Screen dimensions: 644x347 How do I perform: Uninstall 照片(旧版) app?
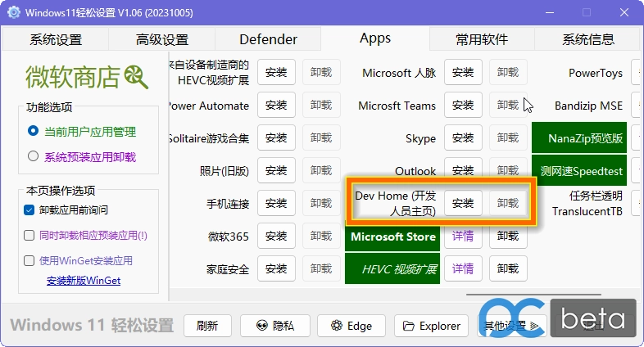click(321, 170)
